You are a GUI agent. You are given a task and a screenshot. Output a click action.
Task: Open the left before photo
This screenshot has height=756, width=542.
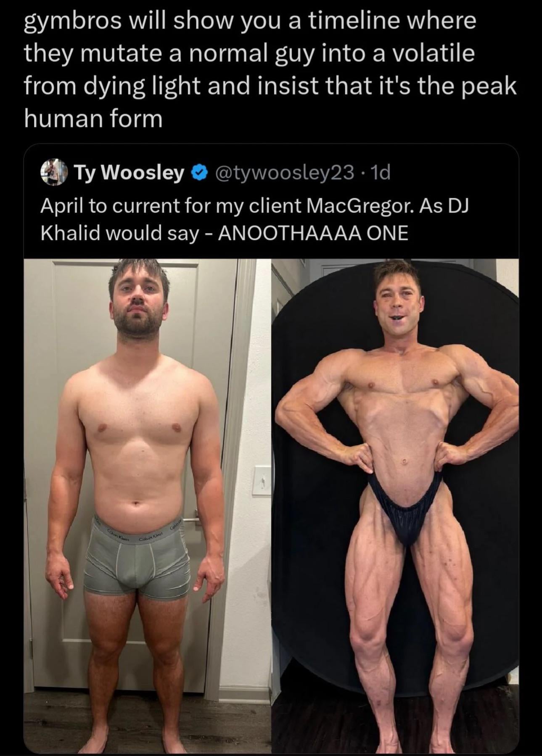pos(147,462)
